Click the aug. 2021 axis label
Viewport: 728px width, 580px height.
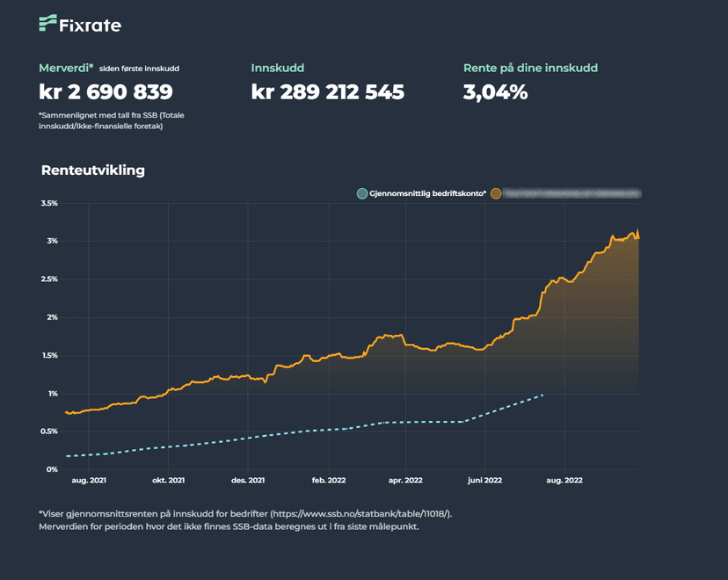(x=89, y=481)
